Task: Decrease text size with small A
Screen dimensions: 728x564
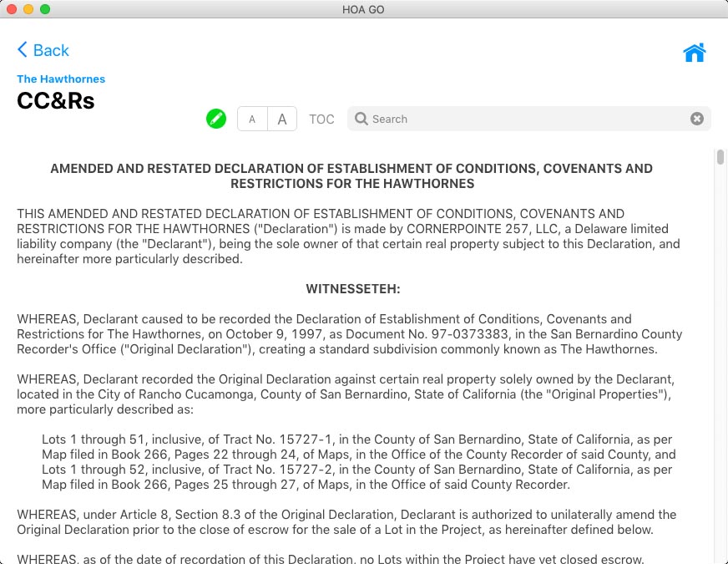Action: tap(252, 119)
